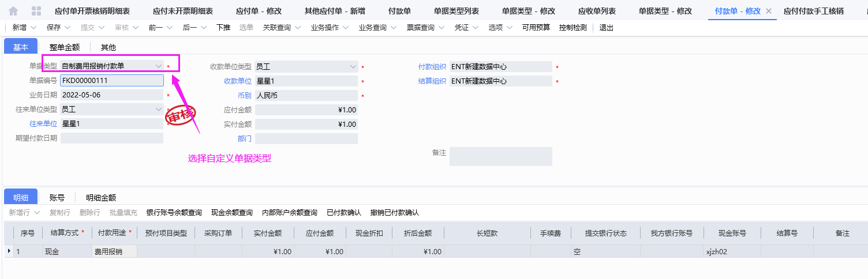Open the app grid menu icon

[x=36, y=11]
